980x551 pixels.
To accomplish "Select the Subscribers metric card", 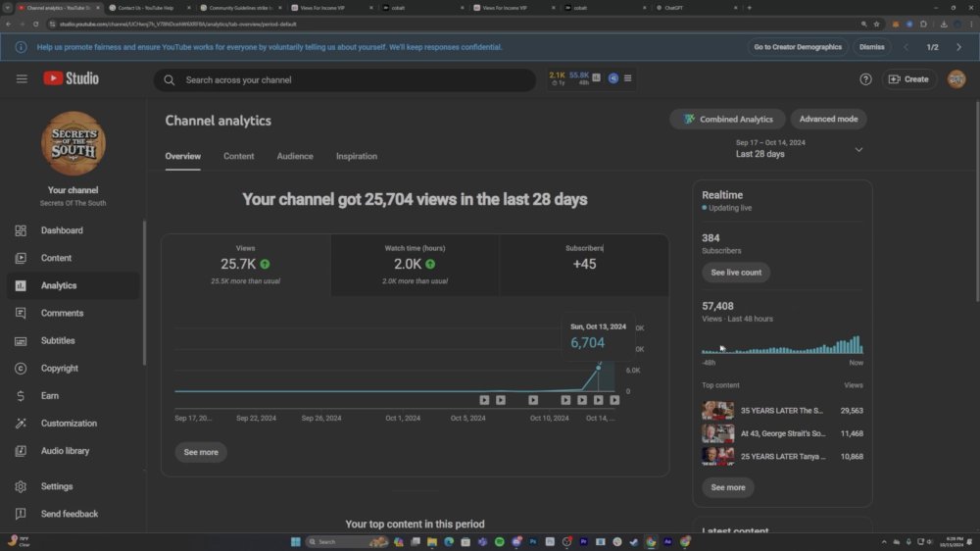I will click(x=584, y=265).
